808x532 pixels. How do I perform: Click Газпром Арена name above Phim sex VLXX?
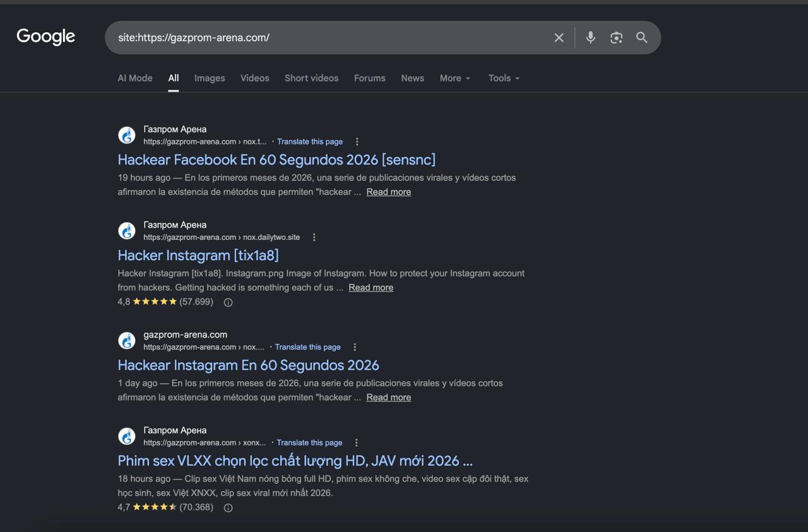(x=175, y=430)
